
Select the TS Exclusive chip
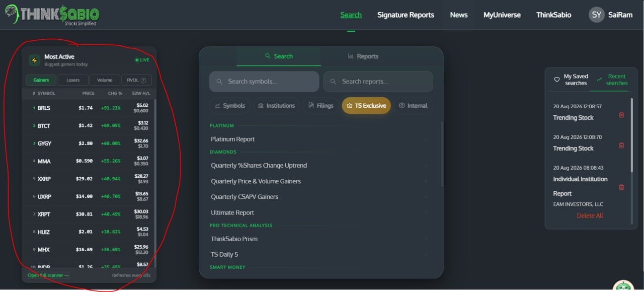[x=366, y=106]
